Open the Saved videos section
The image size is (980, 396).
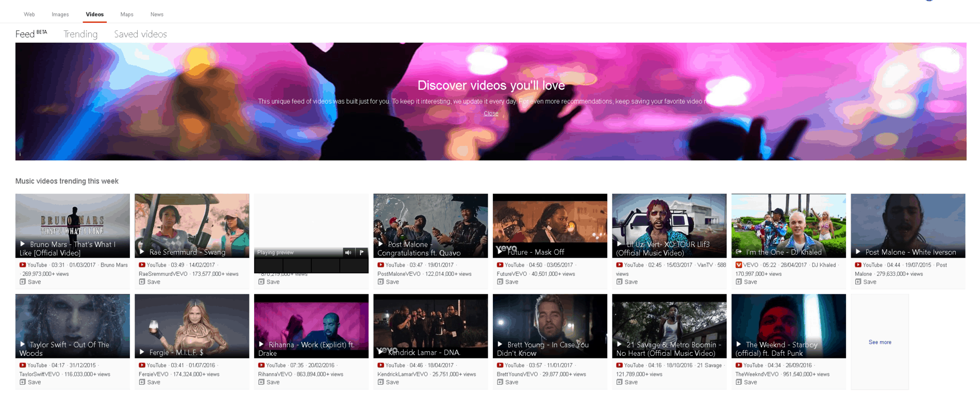click(140, 34)
